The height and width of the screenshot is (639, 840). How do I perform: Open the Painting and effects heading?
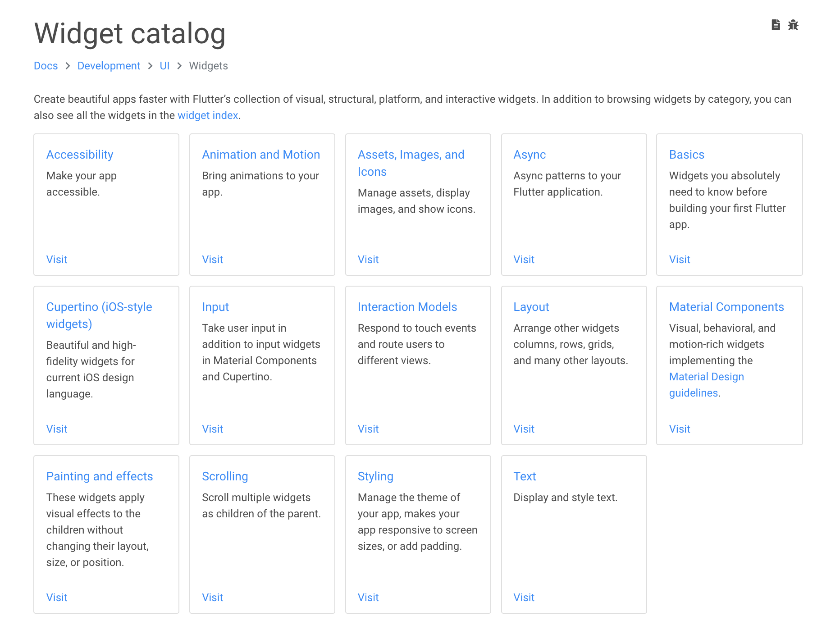pyautogui.click(x=100, y=476)
